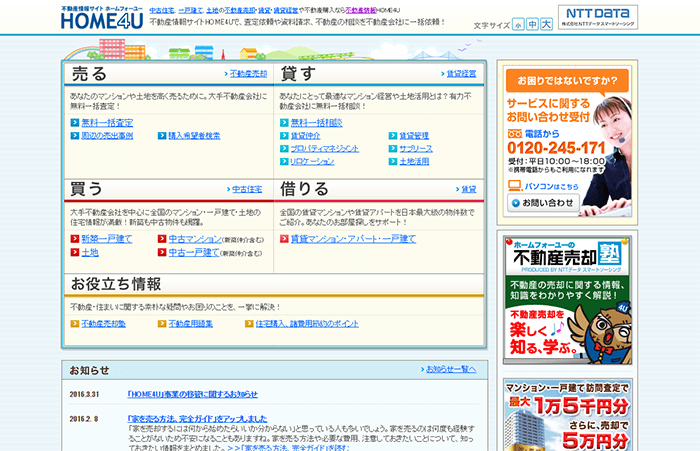
Task: Open 無料一括相談 link under 貸す
Action: (x=317, y=123)
